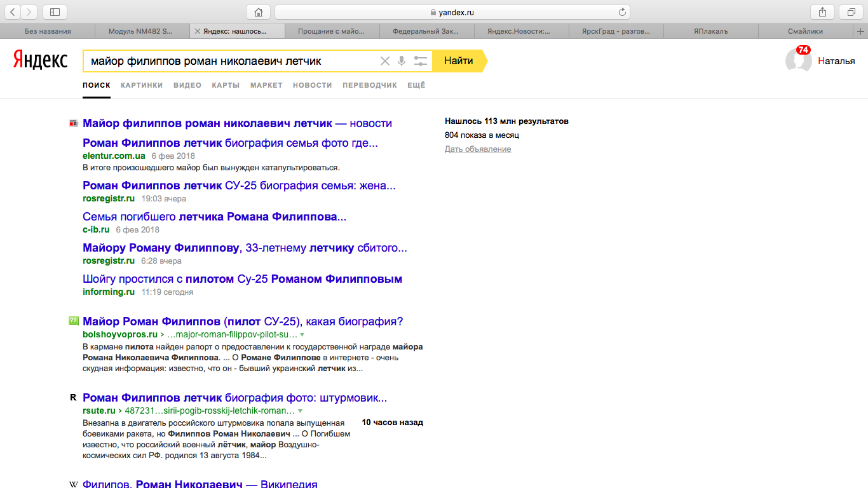The height and width of the screenshot is (488, 868).
Task: Open the Филипов, Роман Николаевич — Википедия result
Action: point(200,484)
